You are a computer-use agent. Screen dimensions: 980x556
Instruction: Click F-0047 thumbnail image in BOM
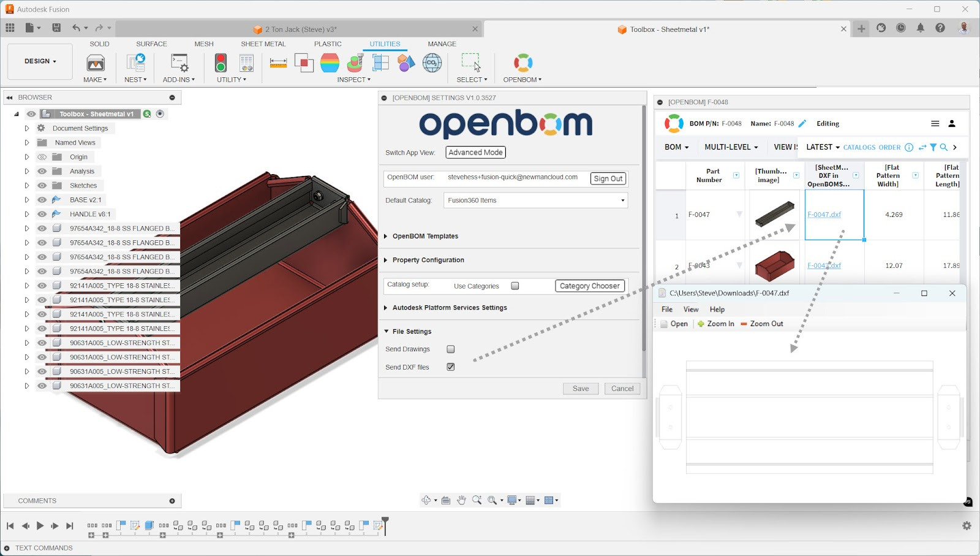[x=775, y=214]
